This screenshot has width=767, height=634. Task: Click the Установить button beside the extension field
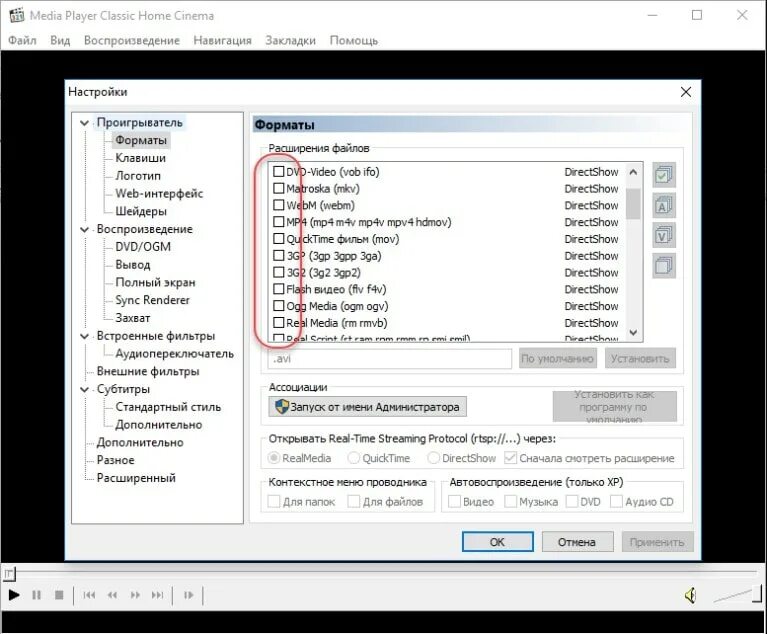640,359
